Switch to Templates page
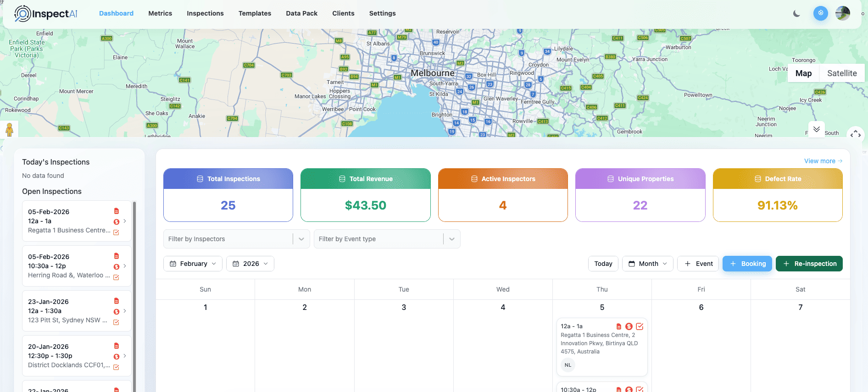Screen dimensions: 868x392 click(x=255, y=13)
